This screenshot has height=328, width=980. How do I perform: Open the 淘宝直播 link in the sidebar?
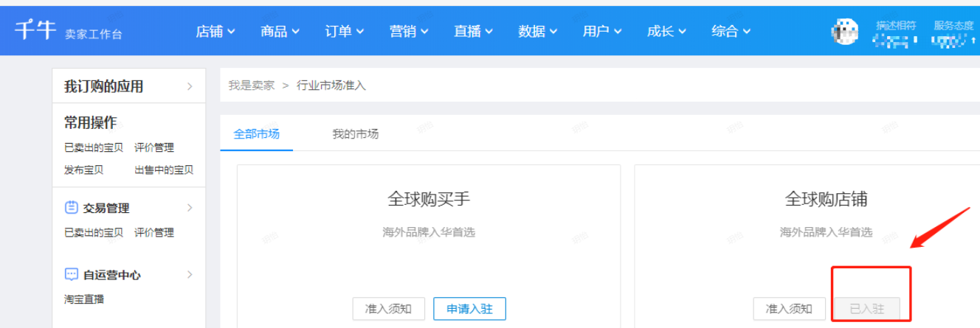point(84,299)
